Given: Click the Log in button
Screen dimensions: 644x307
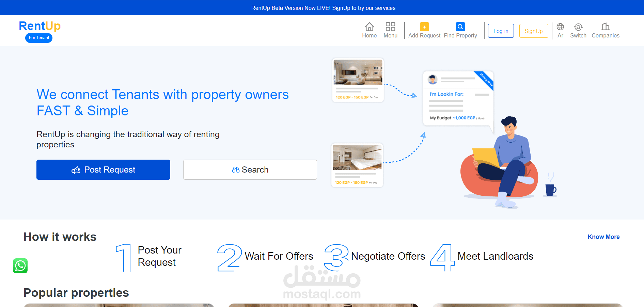Looking at the screenshot, I should tap(501, 31).
